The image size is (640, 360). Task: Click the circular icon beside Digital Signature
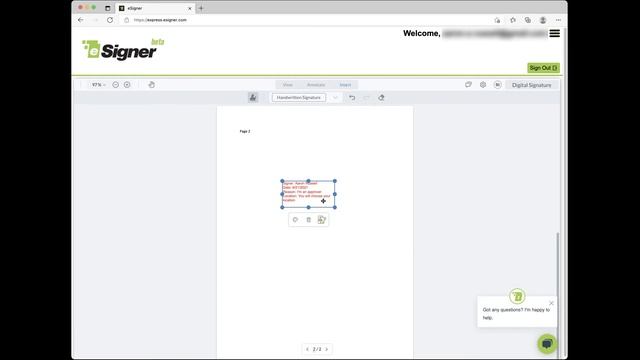tap(498, 85)
